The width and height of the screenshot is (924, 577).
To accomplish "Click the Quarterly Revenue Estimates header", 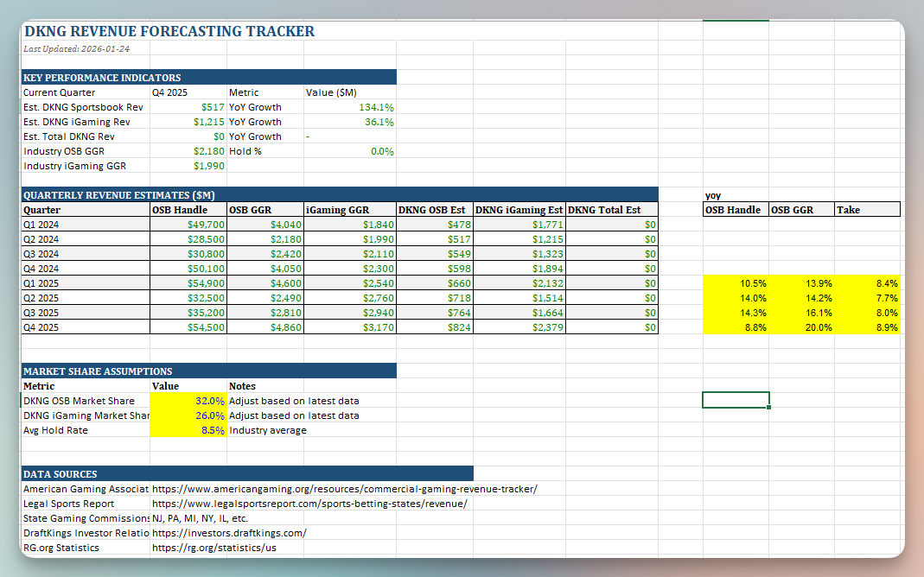I will [x=340, y=195].
